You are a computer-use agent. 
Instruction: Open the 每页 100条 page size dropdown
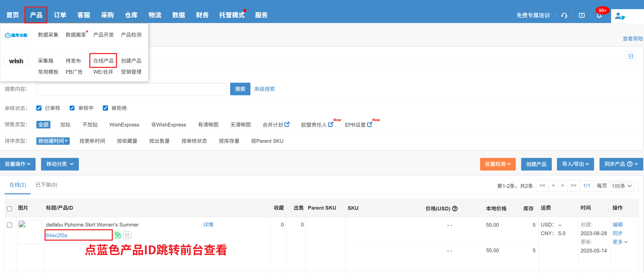pos(622,186)
